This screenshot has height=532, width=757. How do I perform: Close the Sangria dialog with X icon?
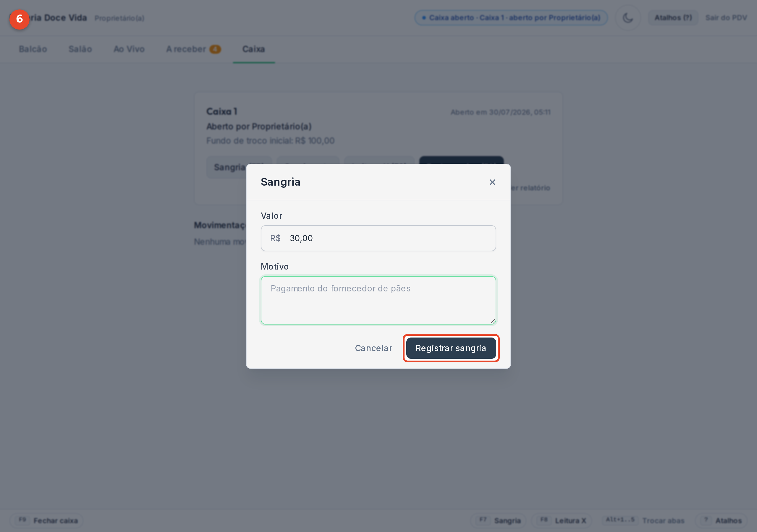(x=492, y=182)
